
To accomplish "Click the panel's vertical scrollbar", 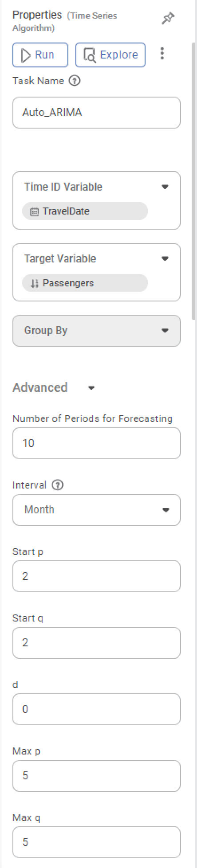I will (x=193, y=181).
